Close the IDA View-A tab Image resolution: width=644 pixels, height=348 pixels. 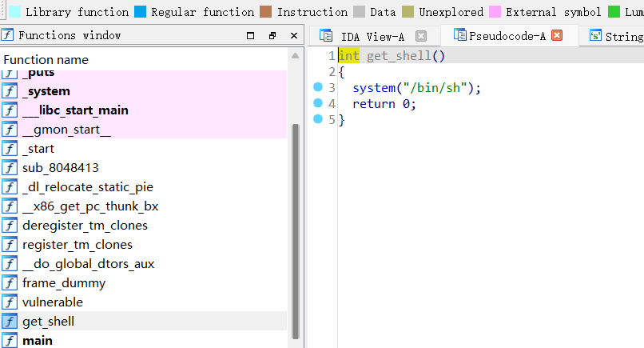click(421, 36)
